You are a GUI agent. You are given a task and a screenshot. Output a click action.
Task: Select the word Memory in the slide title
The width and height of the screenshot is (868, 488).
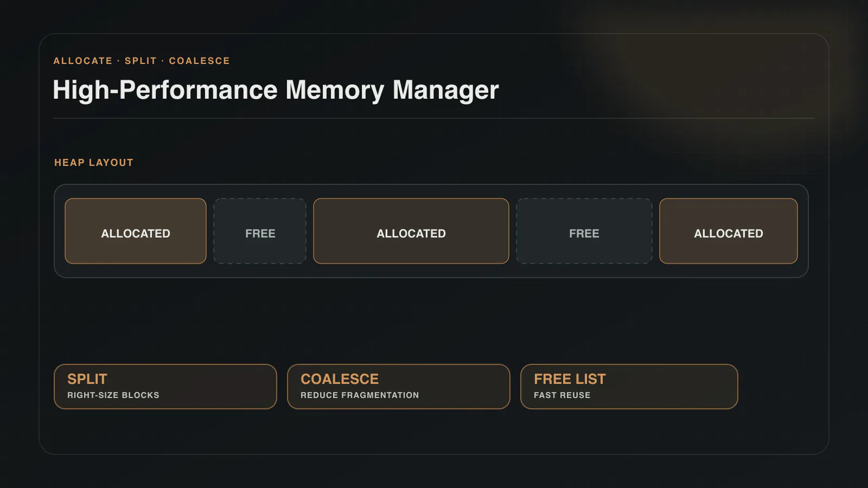pos(335,90)
